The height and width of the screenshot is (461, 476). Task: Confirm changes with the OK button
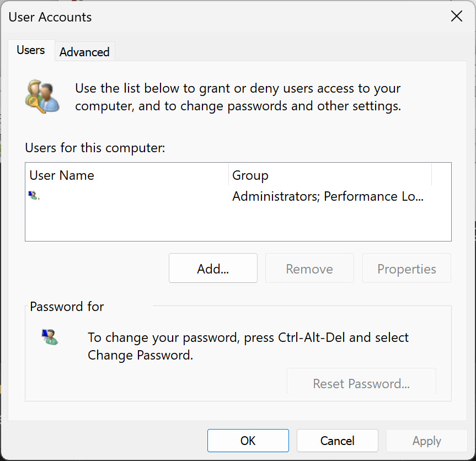248,441
